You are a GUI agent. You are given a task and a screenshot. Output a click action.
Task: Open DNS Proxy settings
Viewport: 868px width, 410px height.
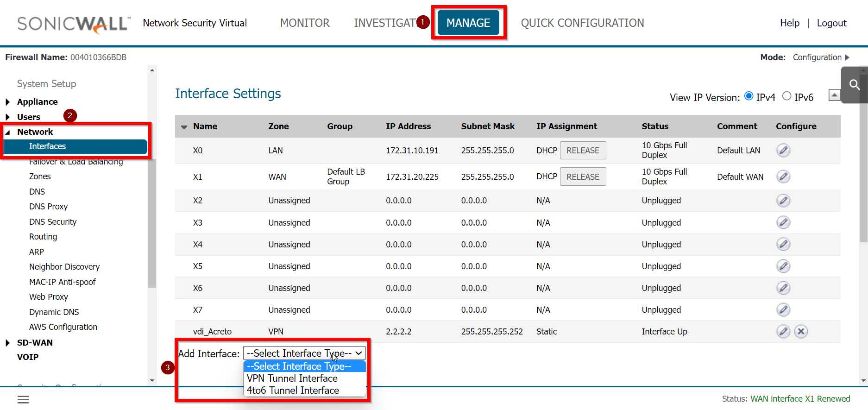pyautogui.click(x=48, y=207)
